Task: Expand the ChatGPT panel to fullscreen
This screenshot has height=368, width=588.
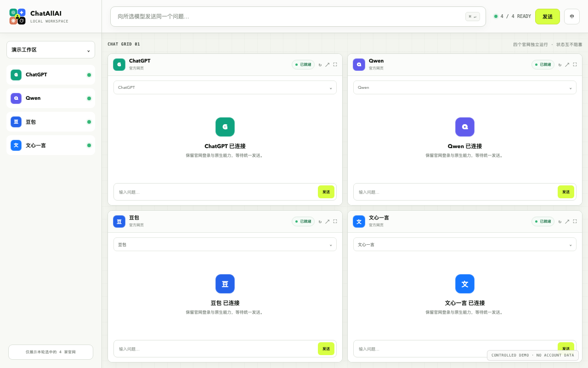Action: coord(335,65)
